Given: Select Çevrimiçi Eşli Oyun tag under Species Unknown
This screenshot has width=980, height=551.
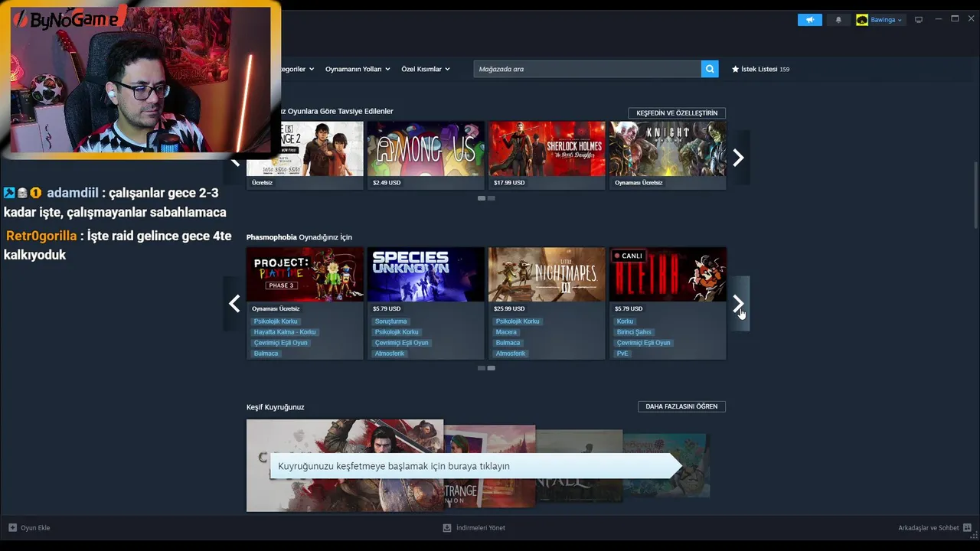Looking at the screenshot, I should pyautogui.click(x=402, y=343).
